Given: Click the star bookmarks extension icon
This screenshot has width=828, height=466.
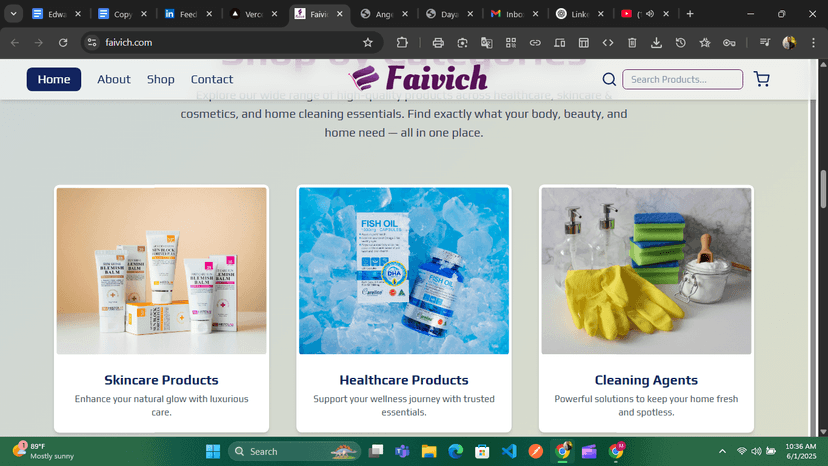Looking at the screenshot, I should pos(705,43).
